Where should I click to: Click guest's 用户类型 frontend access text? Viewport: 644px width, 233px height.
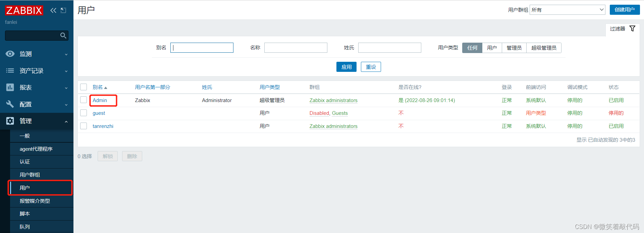tap(536, 113)
